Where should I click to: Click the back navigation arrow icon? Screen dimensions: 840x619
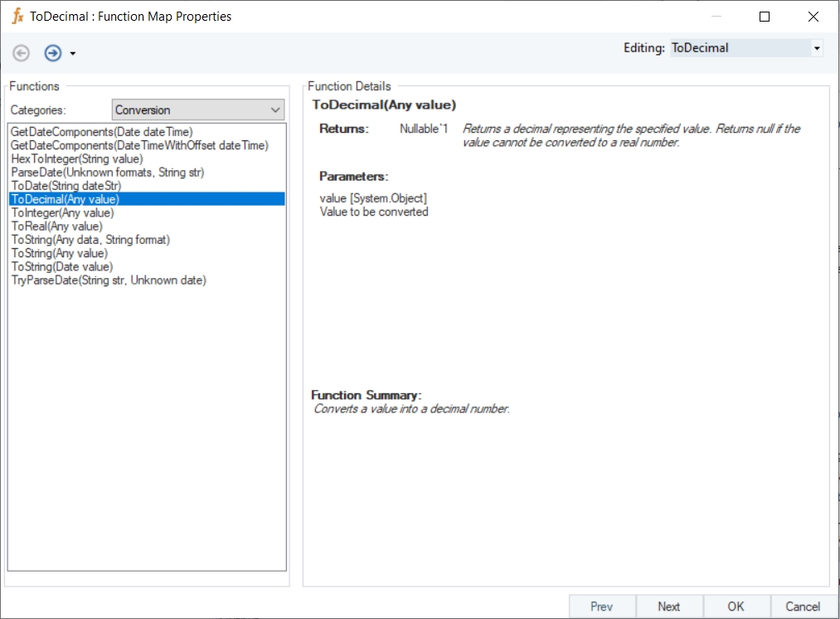[x=22, y=53]
